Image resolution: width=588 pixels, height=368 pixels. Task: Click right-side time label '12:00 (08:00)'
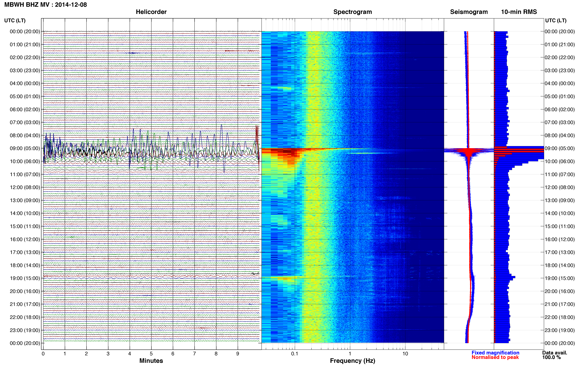click(560, 187)
